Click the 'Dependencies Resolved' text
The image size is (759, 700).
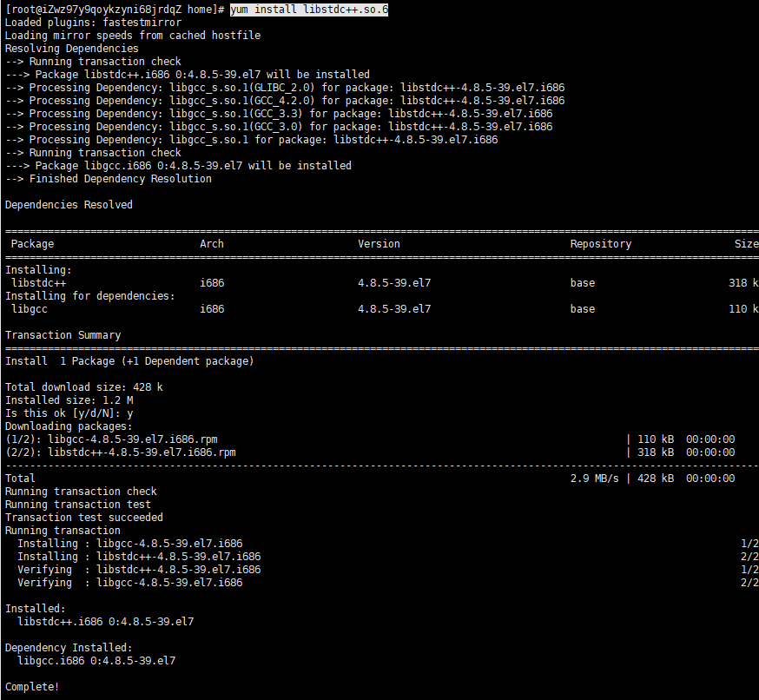pos(69,205)
